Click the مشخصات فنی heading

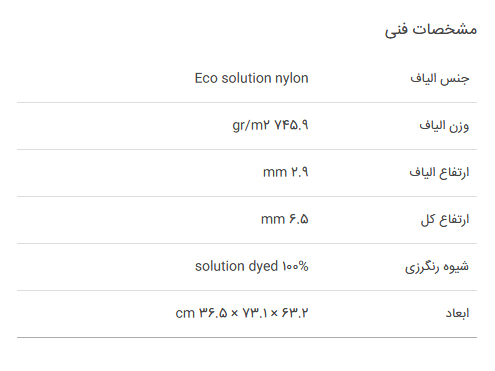(431, 29)
